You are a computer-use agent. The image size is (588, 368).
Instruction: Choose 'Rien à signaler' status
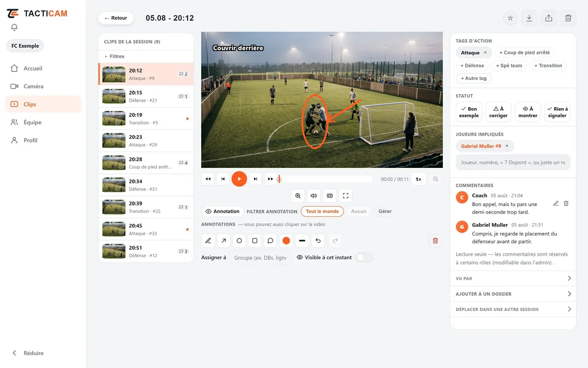pyautogui.click(x=557, y=112)
